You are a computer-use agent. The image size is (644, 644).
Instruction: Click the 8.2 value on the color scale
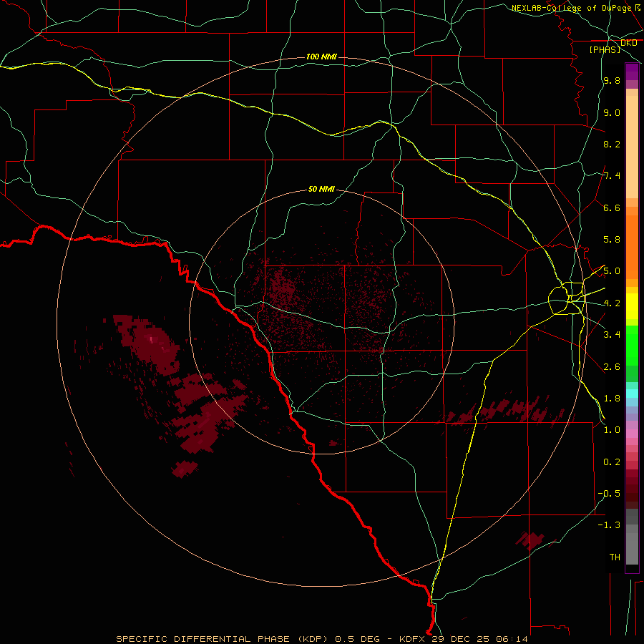tap(612, 144)
